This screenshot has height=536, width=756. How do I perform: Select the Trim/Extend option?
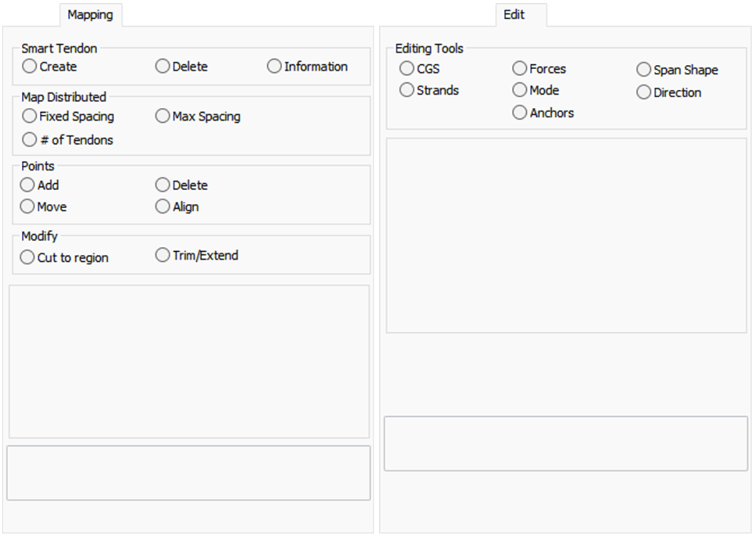[x=163, y=255]
